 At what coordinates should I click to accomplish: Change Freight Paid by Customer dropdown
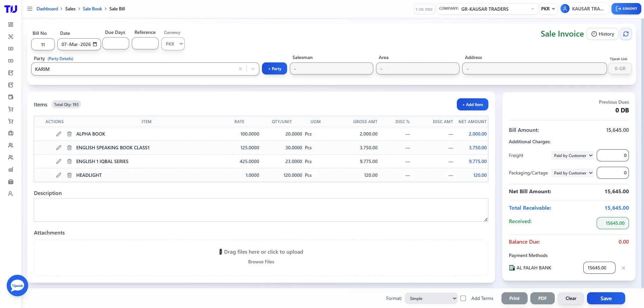[572, 155]
